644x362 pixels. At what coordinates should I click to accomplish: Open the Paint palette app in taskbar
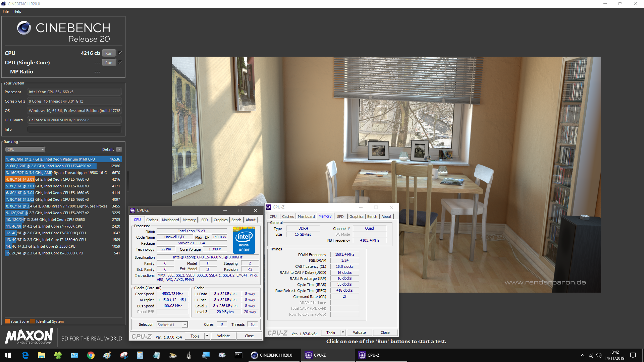[x=107, y=355]
